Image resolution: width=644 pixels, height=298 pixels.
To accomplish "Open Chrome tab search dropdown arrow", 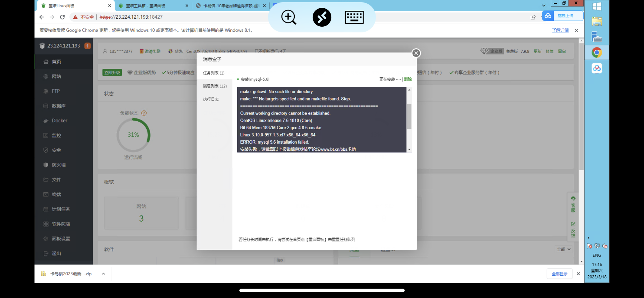I will tap(544, 5).
